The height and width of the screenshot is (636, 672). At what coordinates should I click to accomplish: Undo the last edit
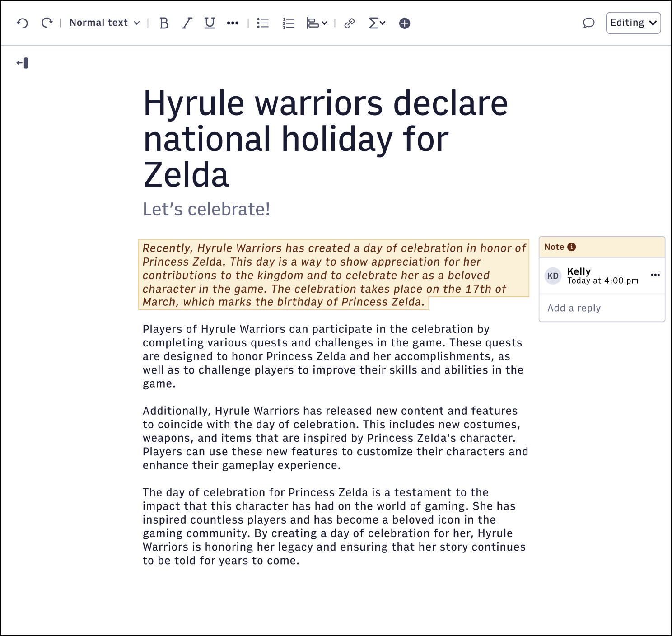click(23, 23)
